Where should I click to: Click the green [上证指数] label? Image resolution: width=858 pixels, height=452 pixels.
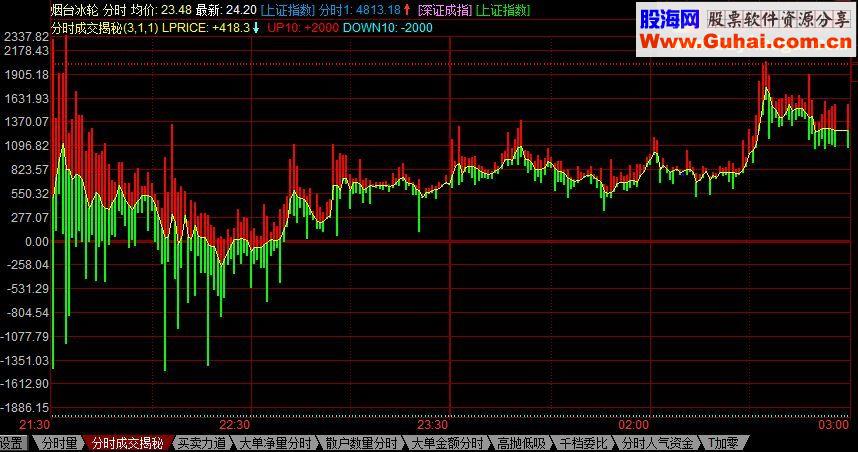coord(502,10)
